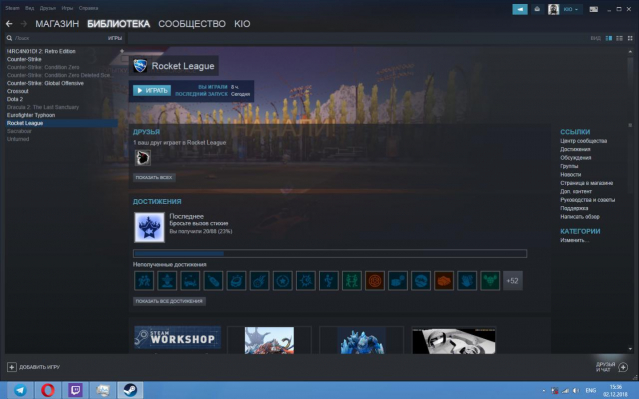The height and width of the screenshot is (399, 639).
Task: Expand the +52 remaining achievements tile
Action: pyautogui.click(x=512, y=280)
